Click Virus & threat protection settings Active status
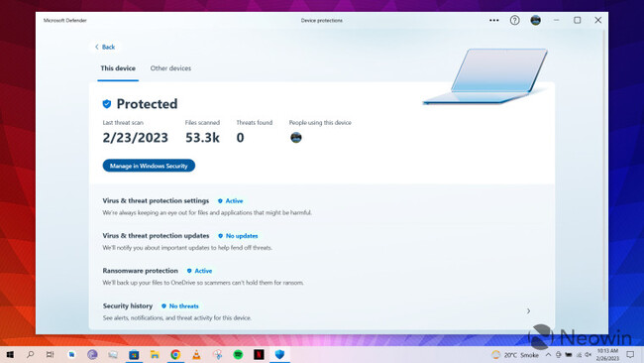Viewport: 644px width, 363px height. [x=231, y=201]
